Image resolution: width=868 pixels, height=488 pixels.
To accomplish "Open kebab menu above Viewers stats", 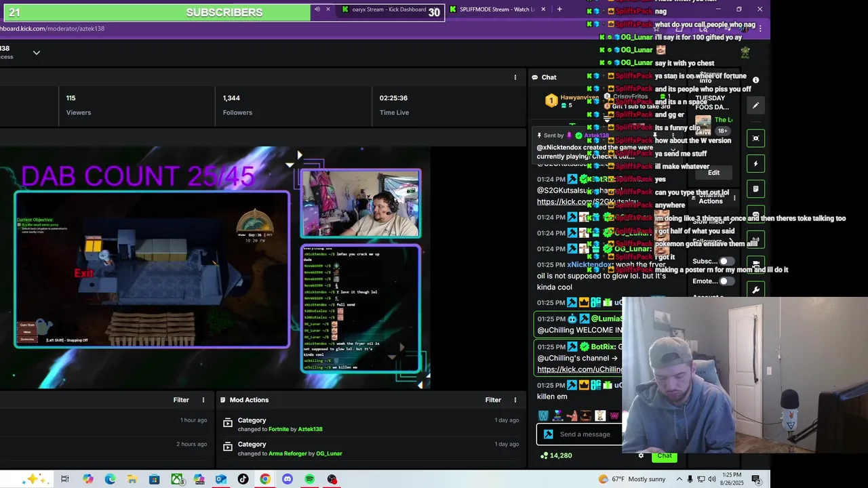I will pos(515,77).
